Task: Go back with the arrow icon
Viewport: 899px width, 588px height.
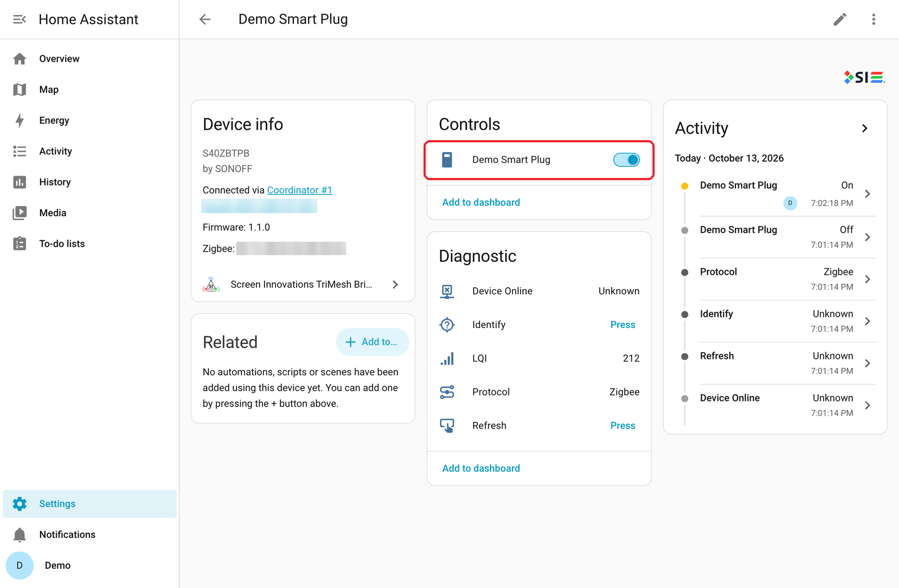Action: click(x=205, y=20)
